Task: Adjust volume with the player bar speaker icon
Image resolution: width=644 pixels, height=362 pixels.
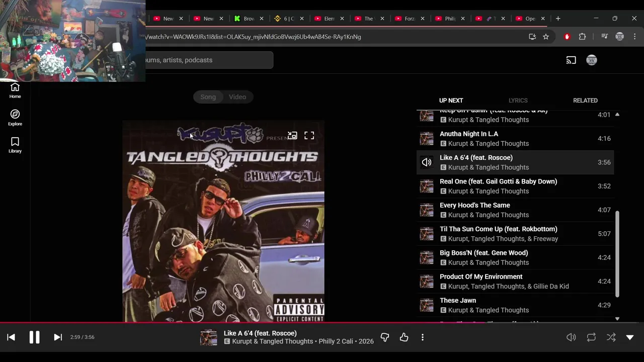Action: (x=571, y=337)
